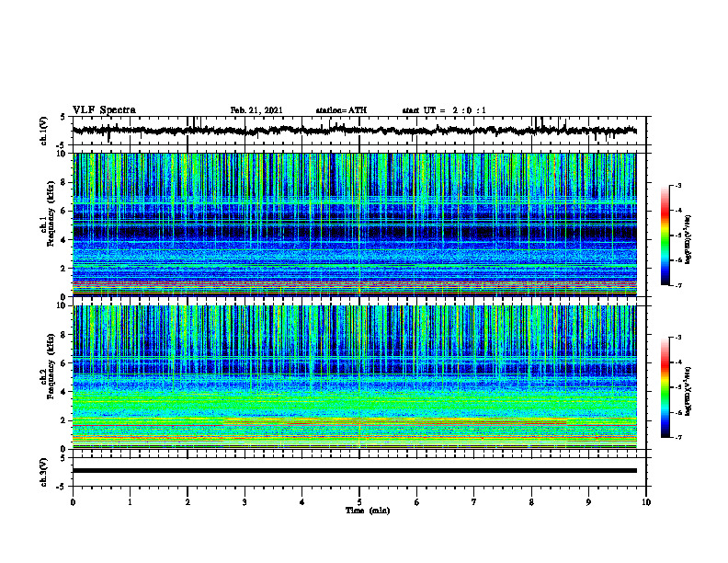Viewport: 728px width, 563px height.
Task: Click the ch.2 spectrogram color scale bar
Action: 665,387
